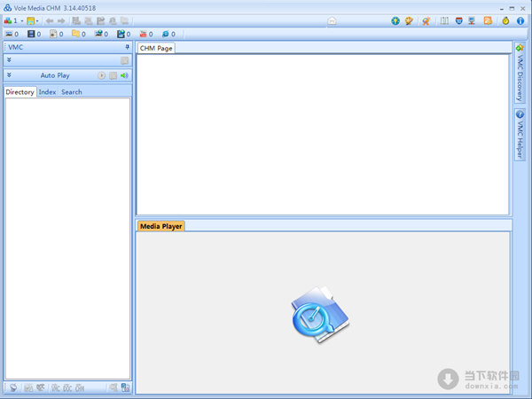Click the blue lightbulb globe icon
This screenshot has width=532, height=399.
(x=395, y=21)
